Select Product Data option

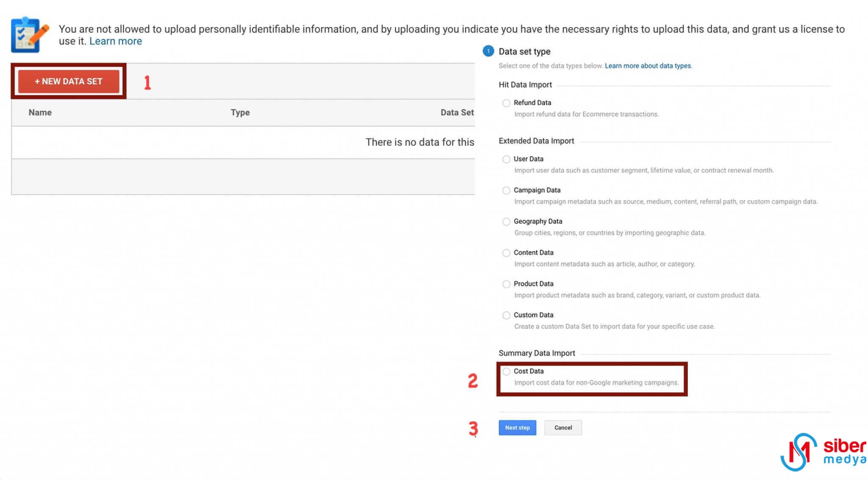pyautogui.click(x=505, y=284)
